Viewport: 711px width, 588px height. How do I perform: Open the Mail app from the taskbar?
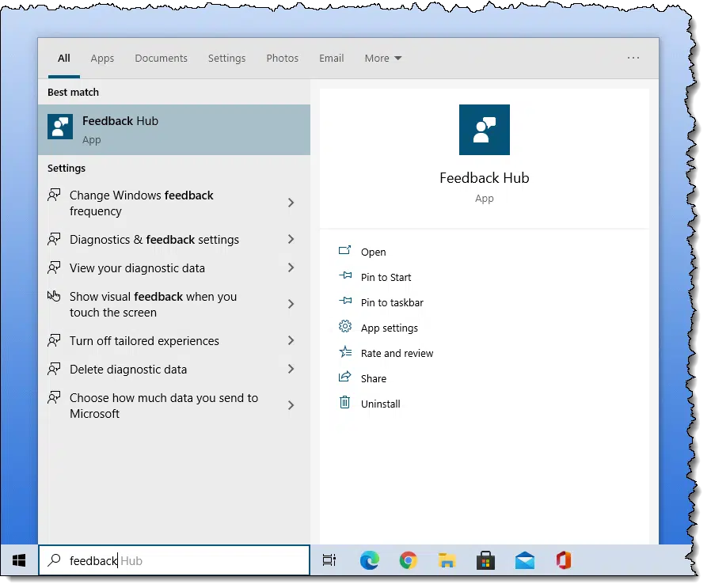click(x=525, y=561)
